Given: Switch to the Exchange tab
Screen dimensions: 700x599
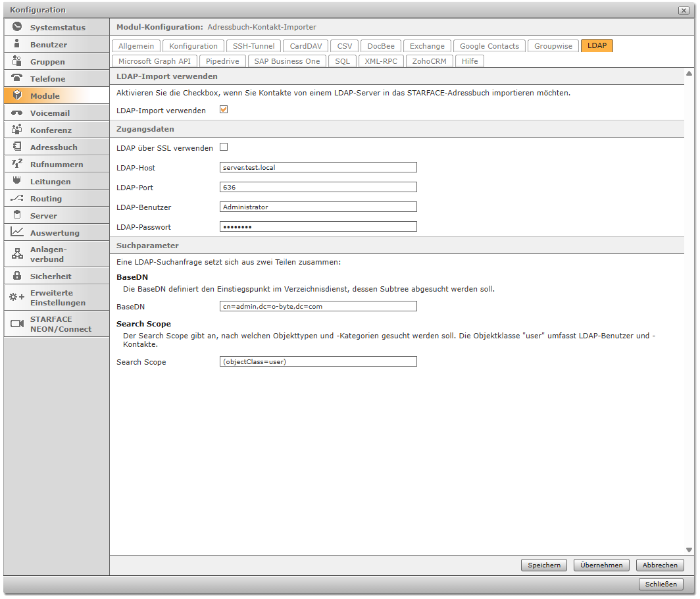Looking at the screenshot, I should pyautogui.click(x=426, y=46).
